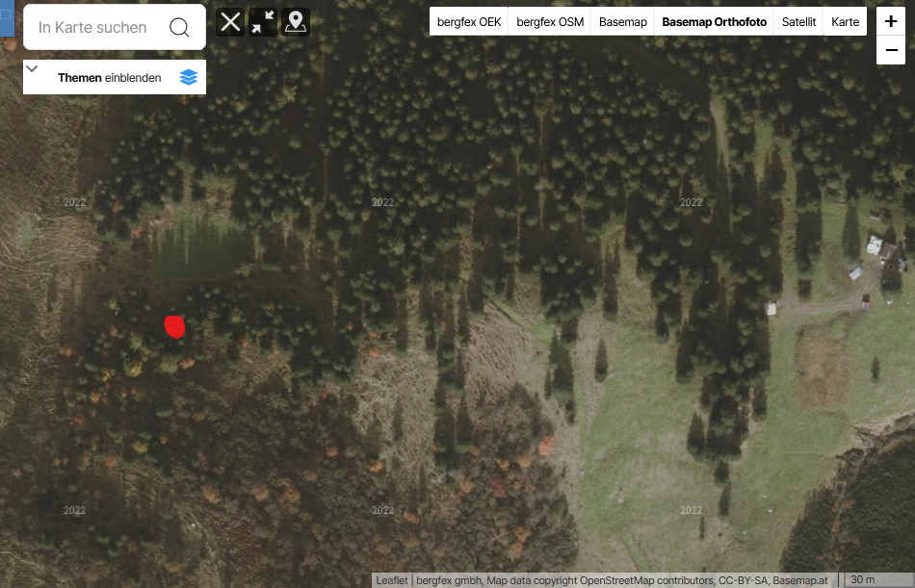
Task: Switch to Satellit view
Action: coord(798,22)
